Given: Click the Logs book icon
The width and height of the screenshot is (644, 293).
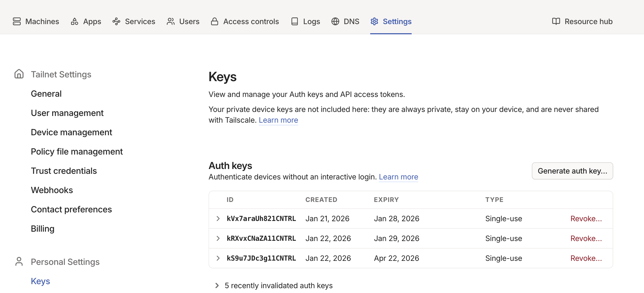Looking at the screenshot, I should coord(294,21).
